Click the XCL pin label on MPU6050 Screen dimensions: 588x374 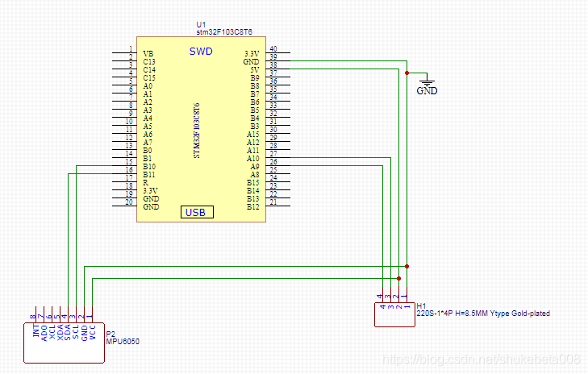(52, 332)
